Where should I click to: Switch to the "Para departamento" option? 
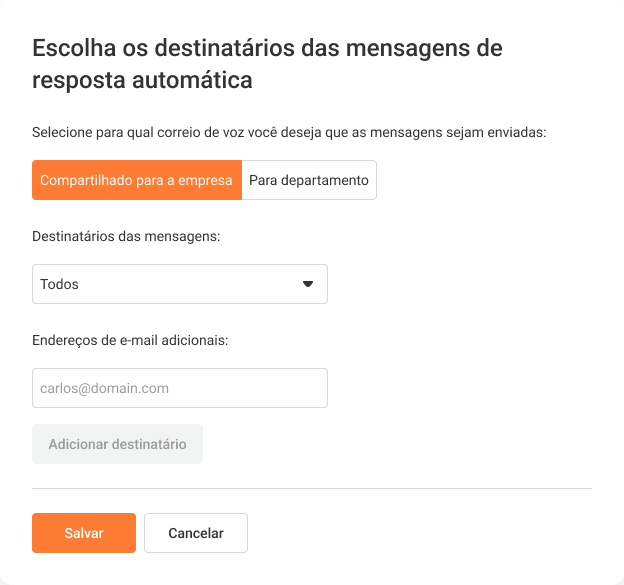[x=309, y=181]
